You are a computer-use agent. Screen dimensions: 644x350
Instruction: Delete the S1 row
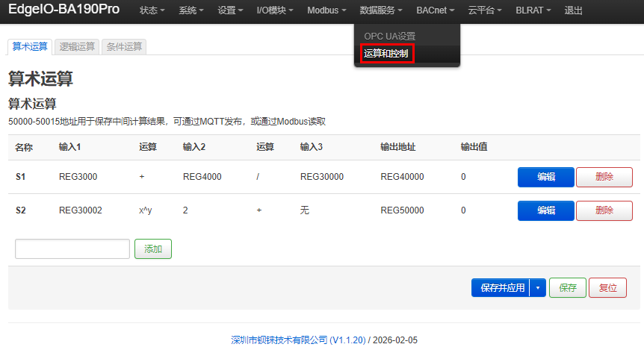click(x=604, y=177)
